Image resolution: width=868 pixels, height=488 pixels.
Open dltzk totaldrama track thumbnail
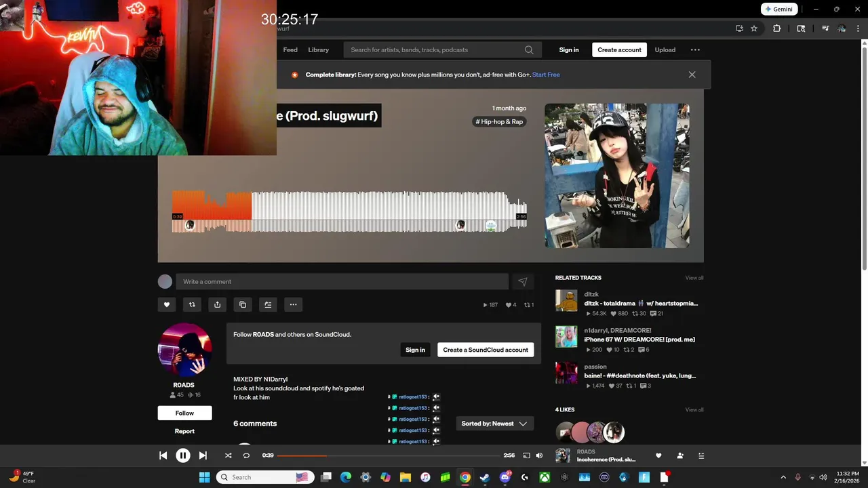pyautogui.click(x=566, y=300)
